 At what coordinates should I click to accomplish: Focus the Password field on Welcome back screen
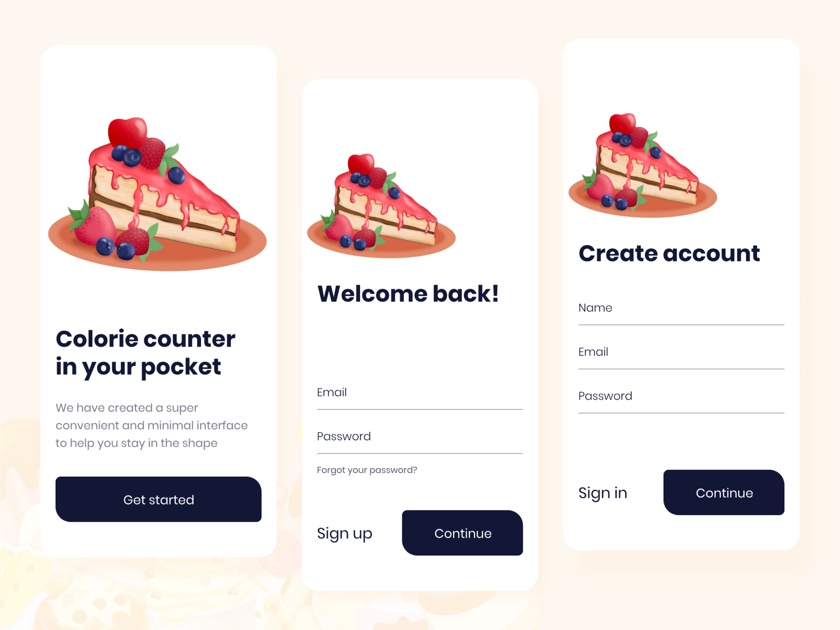(x=420, y=438)
